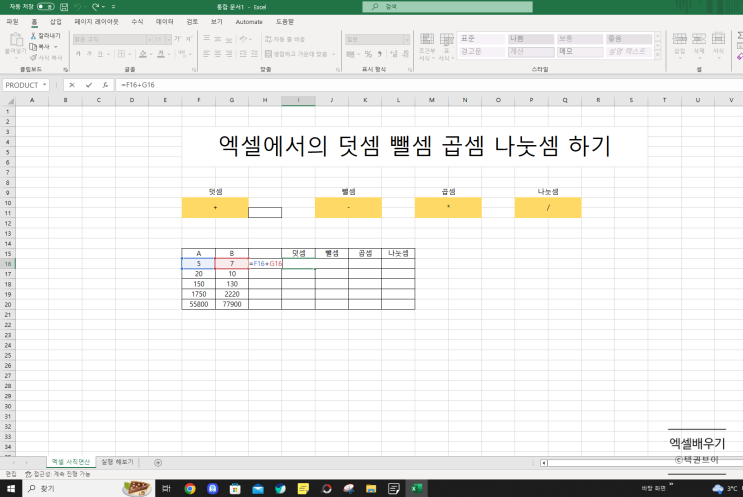Click the align left icon

tap(207, 54)
